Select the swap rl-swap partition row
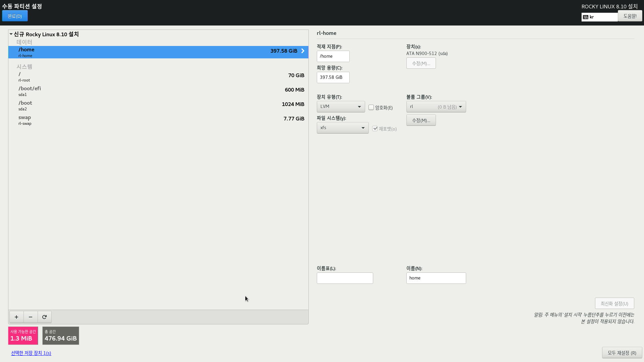 coord(158,120)
